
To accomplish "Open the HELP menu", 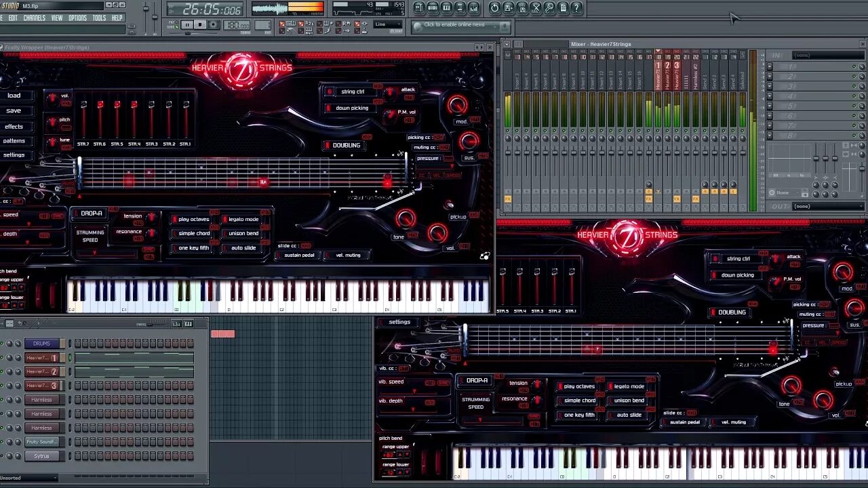I will (x=117, y=18).
